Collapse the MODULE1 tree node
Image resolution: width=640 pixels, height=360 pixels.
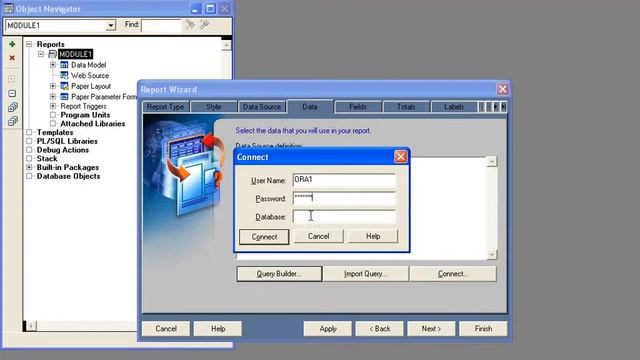point(41,54)
